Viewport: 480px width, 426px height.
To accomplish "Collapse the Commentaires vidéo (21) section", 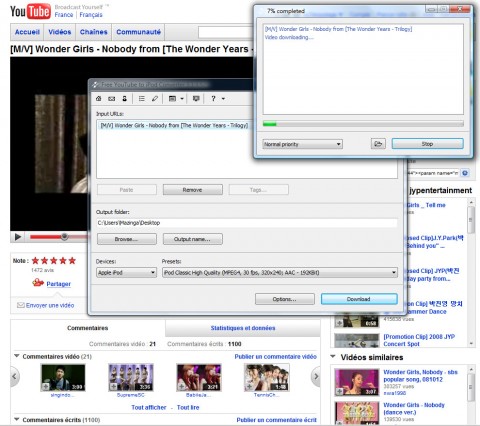I will (x=16, y=356).
